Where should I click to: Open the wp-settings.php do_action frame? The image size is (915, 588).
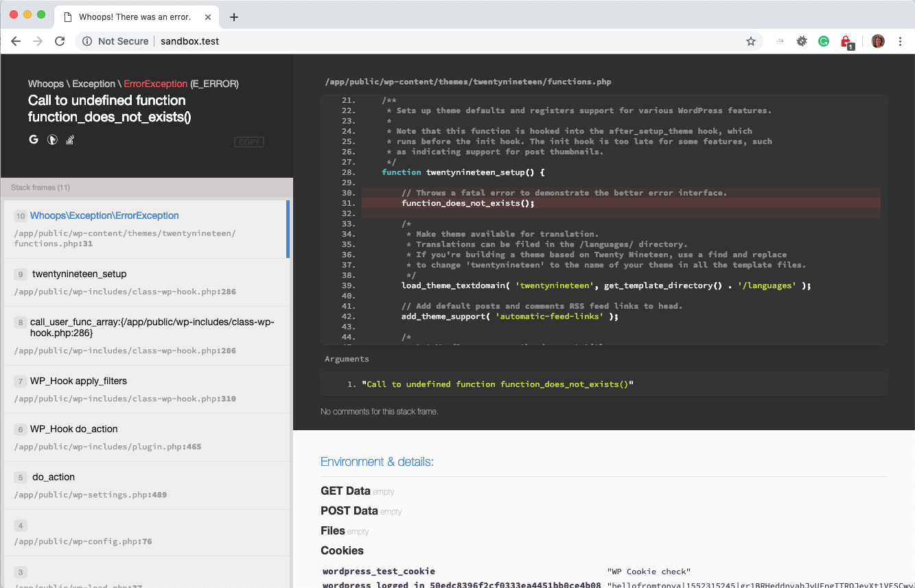click(146, 485)
